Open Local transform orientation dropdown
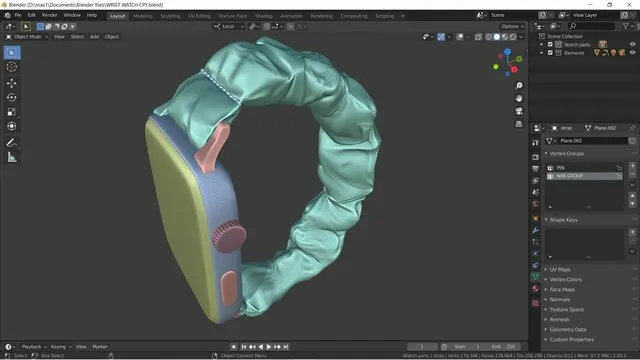Image resolution: width=640 pixels, height=360 pixels. pyautogui.click(x=229, y=27)
